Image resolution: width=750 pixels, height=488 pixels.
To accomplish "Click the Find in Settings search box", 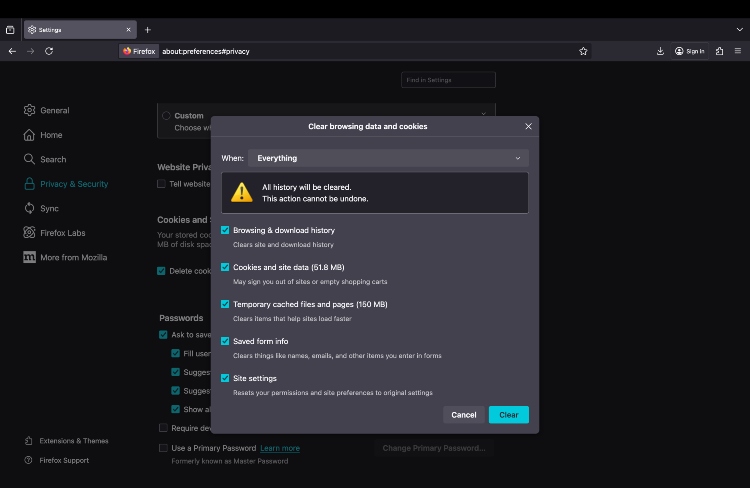I will 448,80.
